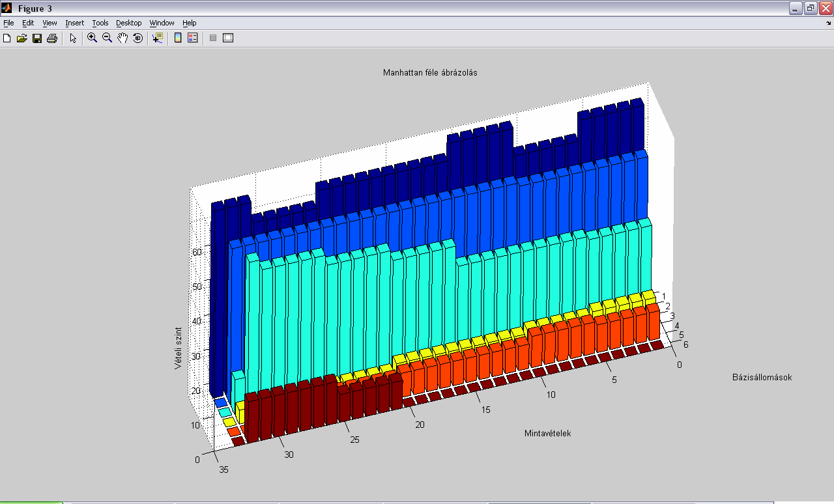Maximize the Figure 3 window
Screen dimensions: 834x504
click(x=811, y=8)
